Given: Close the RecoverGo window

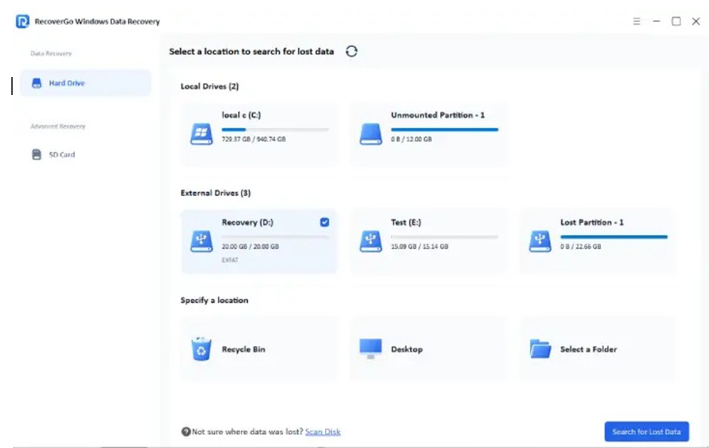Looking at the screenshot, I should click(x=696, y=21).
